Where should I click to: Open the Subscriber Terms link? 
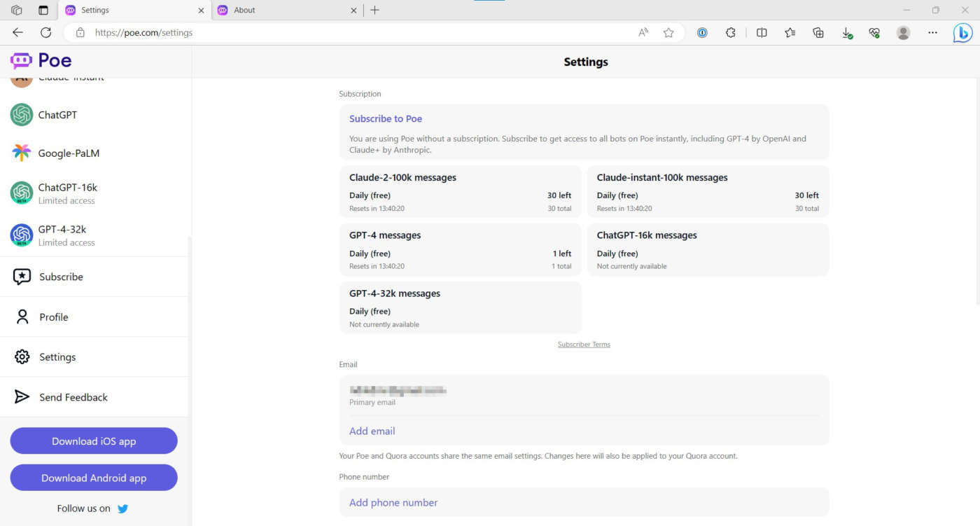584,345
